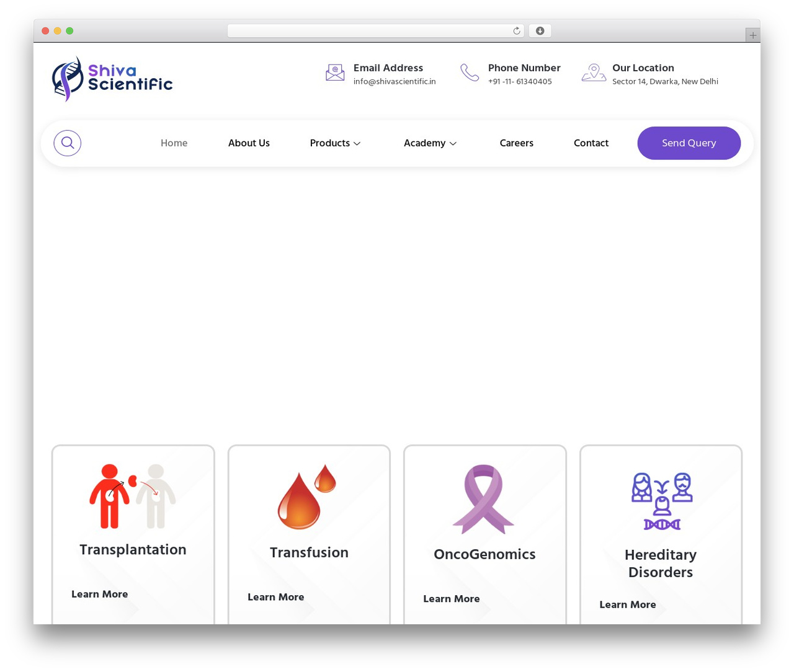The image size is (794, 672).
Task: Click the Sector 14, Dwarka, New Delhi text
Action: click(665, 81)
